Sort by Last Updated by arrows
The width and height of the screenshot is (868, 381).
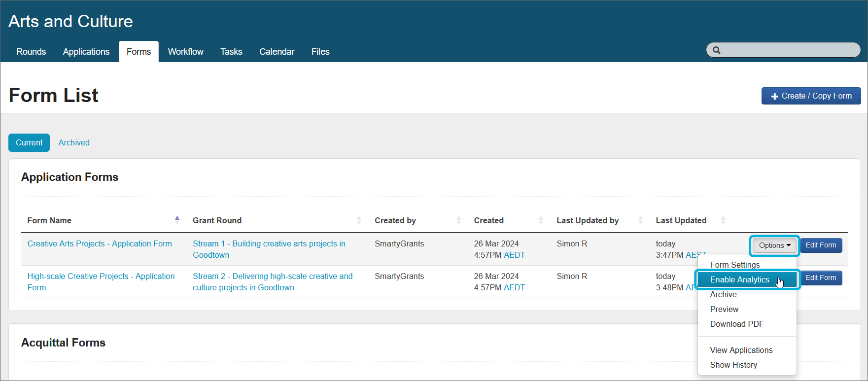(x=640, y=220)
